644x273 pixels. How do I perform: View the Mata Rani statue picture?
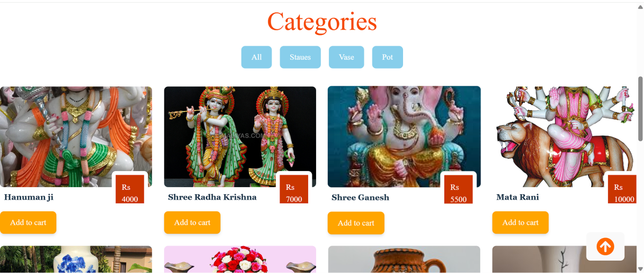pyautogui.click(x=568, y=137)
